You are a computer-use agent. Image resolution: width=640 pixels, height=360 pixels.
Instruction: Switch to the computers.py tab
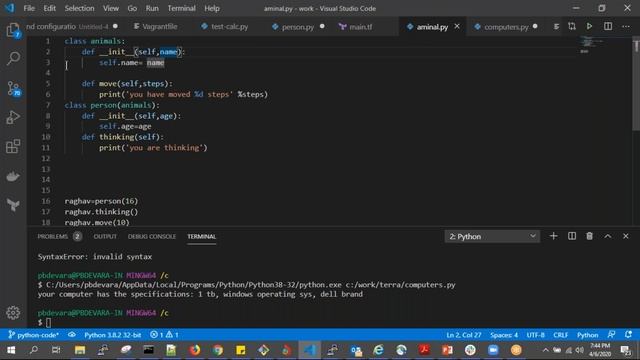[x=506, y=27]
